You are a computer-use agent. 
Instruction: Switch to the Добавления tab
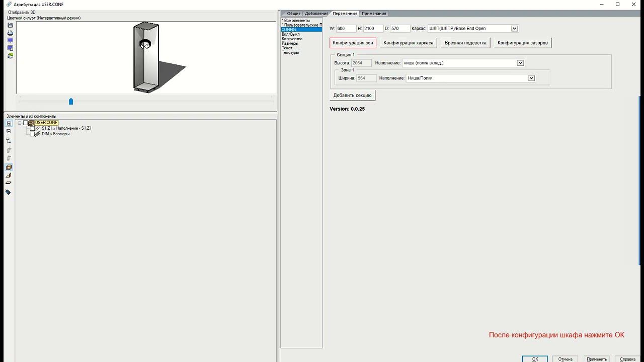[x=316, y=14]
